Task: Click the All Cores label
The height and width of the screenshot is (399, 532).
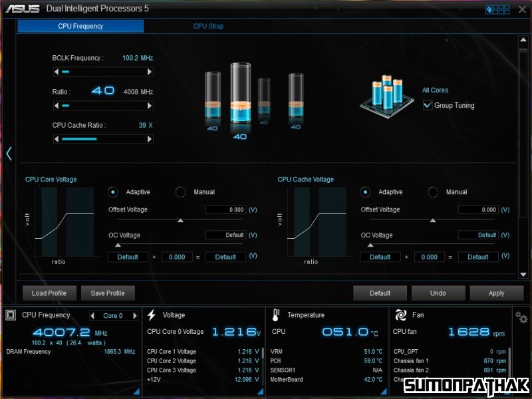Action: pos(436,90)
